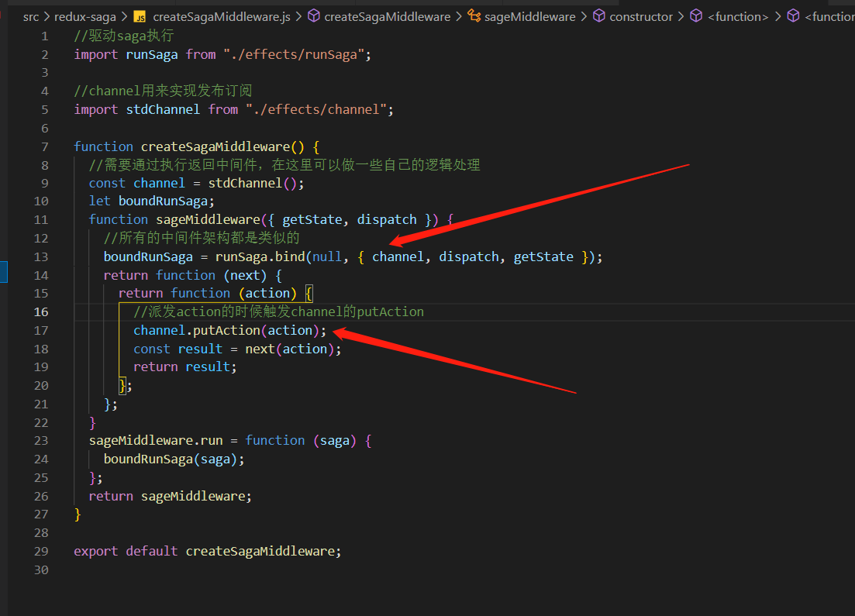This screenshot has height=616, width=855.
Task: Open createSagaMiddleware.js breadcrumb file
Action: point(222,17)
